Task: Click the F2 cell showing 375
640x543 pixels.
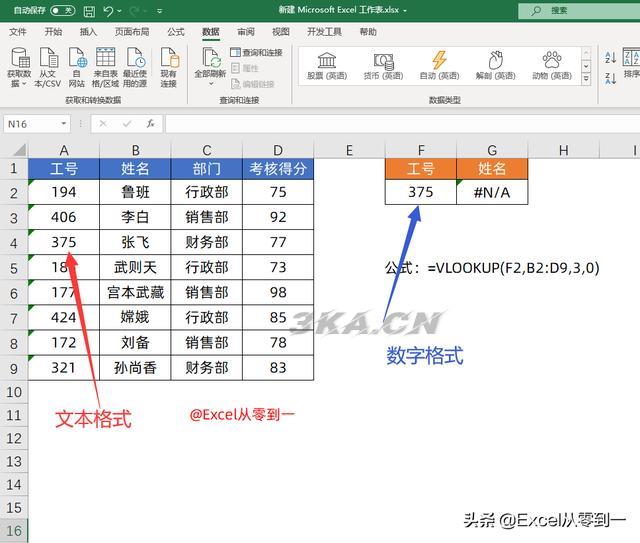Action: click(x=421, y=192)
